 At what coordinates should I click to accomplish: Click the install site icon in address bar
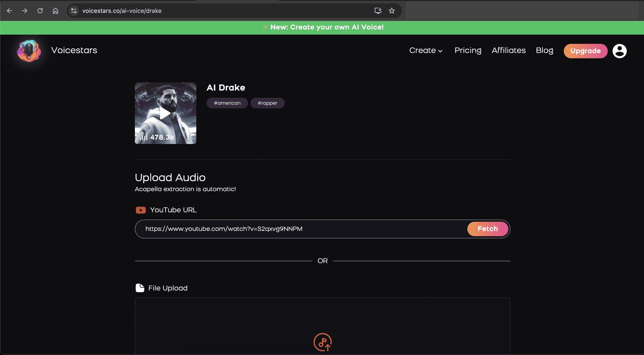378,10
